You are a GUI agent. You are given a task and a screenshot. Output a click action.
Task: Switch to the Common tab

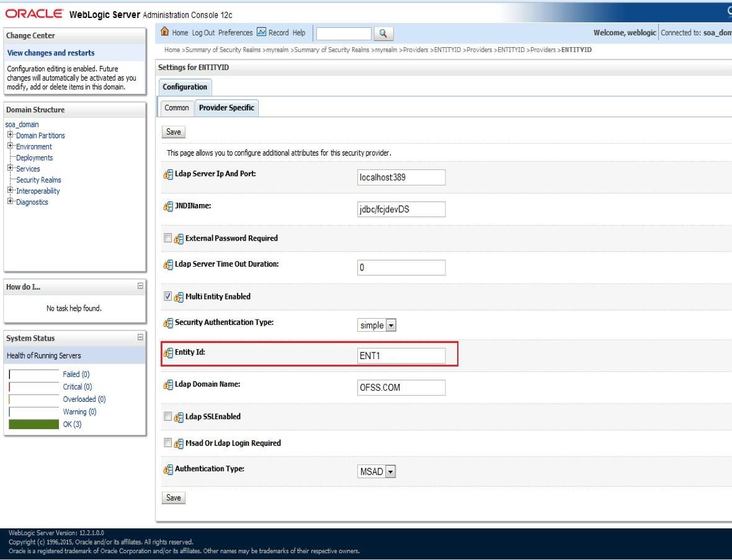pyautogui.click(x=176, y=108)
